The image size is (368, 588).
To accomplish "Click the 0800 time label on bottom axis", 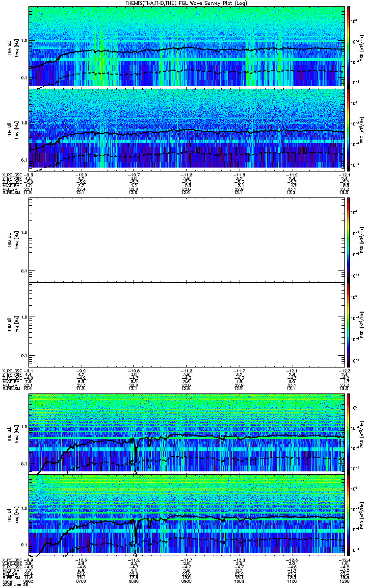I will [134, 581].
